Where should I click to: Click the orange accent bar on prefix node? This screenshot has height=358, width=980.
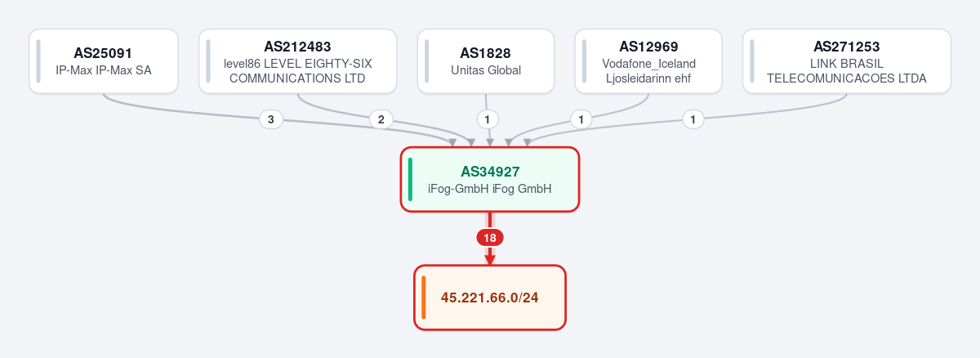point(424,298)
